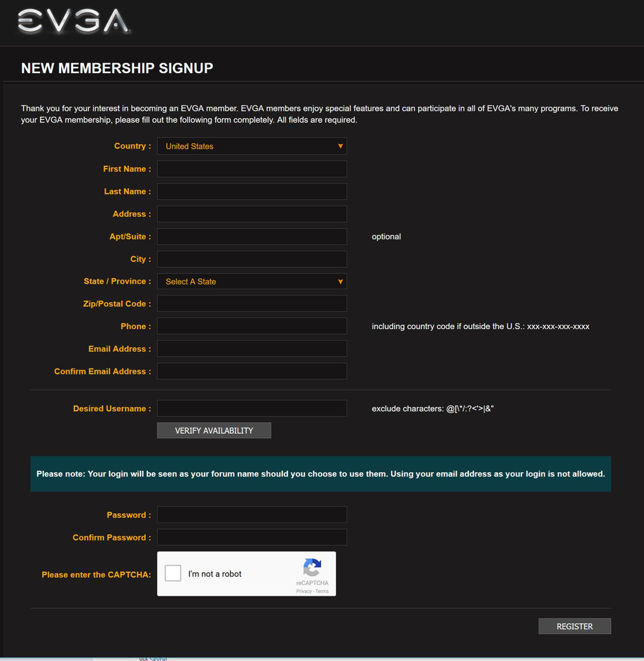Click into the Last Name field
The height and width of the screenshot is (661, 644).
pyautogui.click(x=251, y=191)
